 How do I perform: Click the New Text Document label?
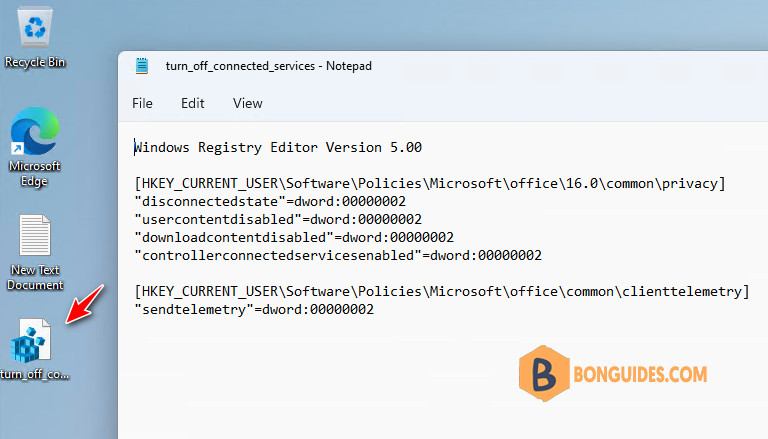35,277
